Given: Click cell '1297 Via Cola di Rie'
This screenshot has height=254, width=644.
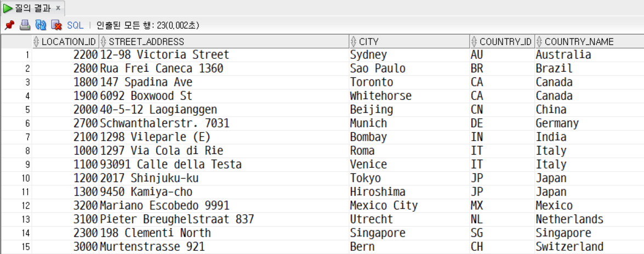Looking at the screenshot, I should (x=224, y=151).
